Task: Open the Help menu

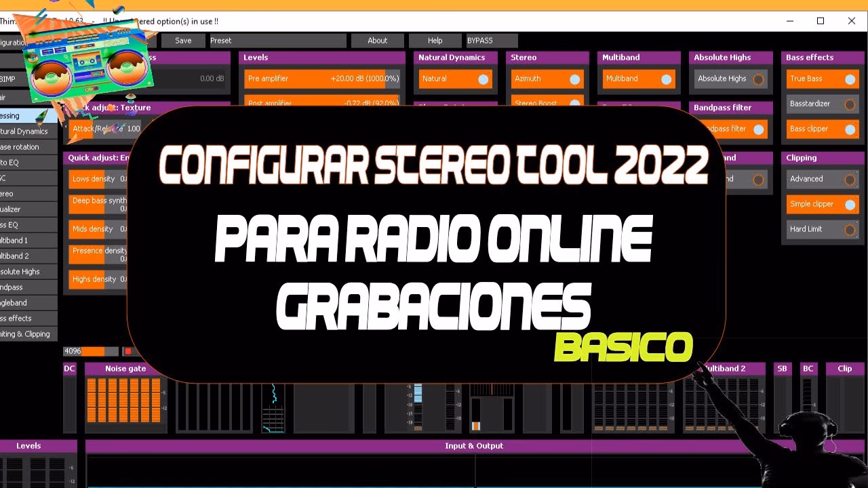Action: point(435,41)
